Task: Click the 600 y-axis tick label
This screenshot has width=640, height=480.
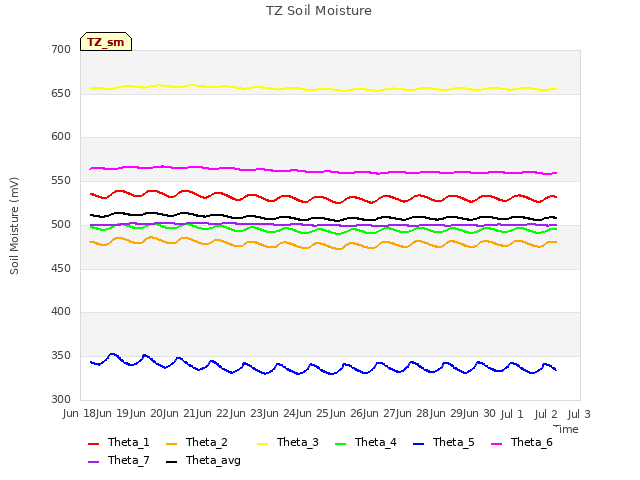Action: (x=61, y=137)
